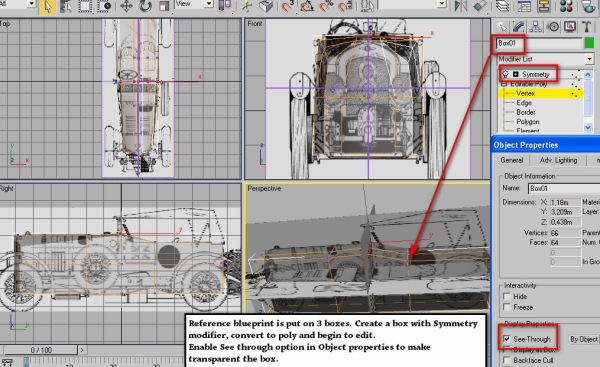Select the Move transform tool

click(126, 6)
